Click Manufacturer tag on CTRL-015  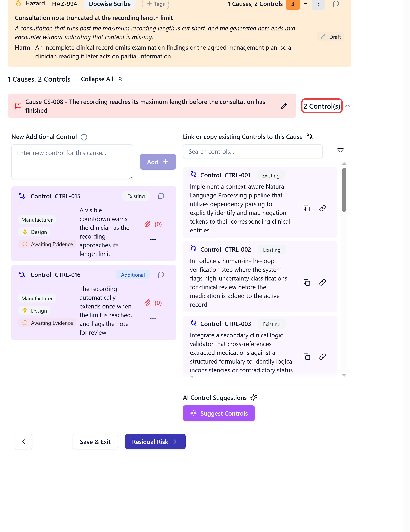pyautogui.click(x=37, y=220)
